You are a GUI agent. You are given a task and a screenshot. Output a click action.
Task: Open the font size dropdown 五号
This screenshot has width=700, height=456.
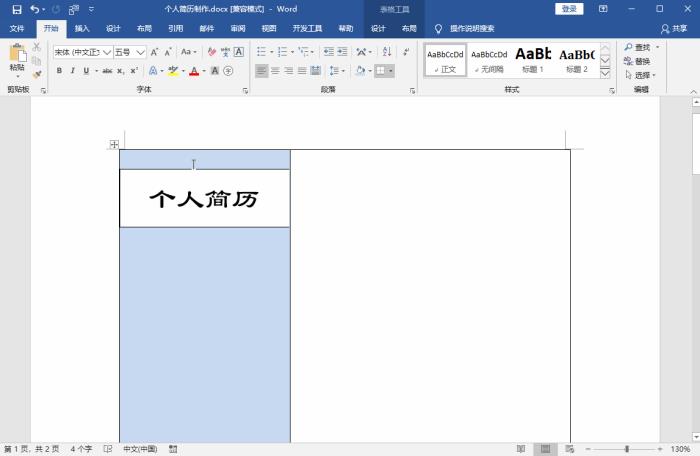(x=129, y=52)
